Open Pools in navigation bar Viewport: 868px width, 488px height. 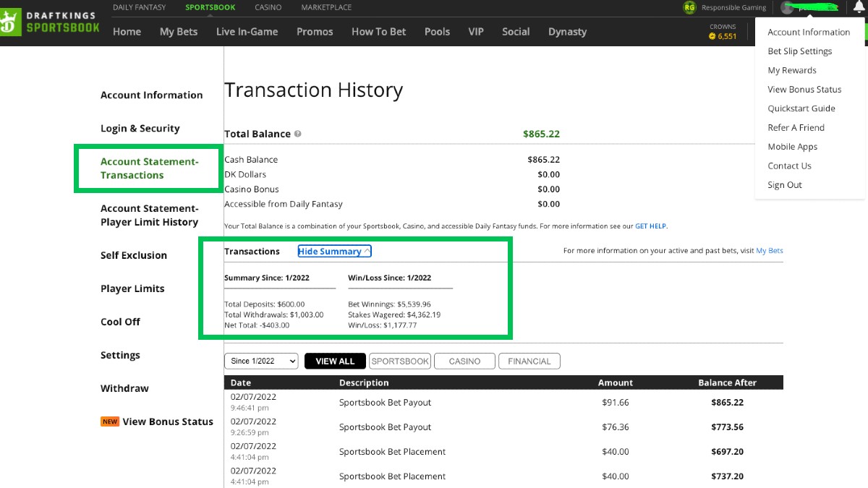point(437,32)
